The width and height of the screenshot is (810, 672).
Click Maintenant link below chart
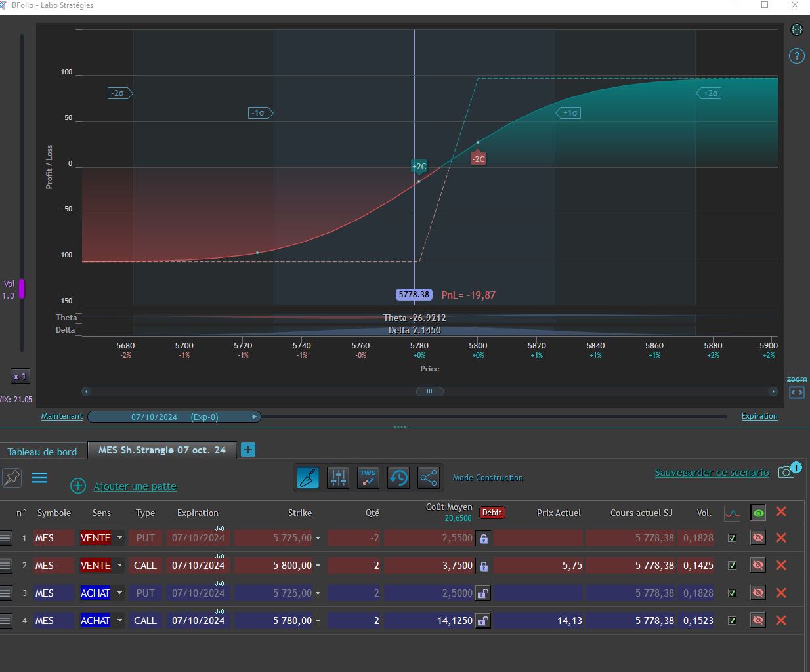click(x=62, y=416)
